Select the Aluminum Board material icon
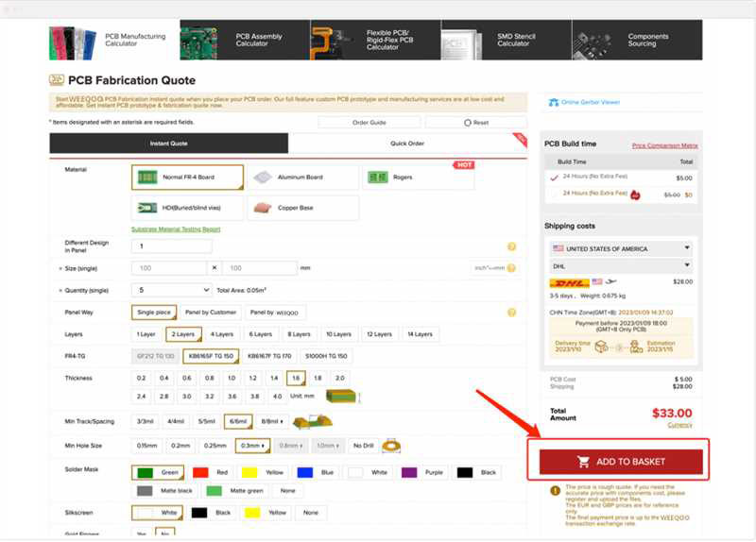The height and width of the screenshot is (542, 756). [x=263, y=177]
